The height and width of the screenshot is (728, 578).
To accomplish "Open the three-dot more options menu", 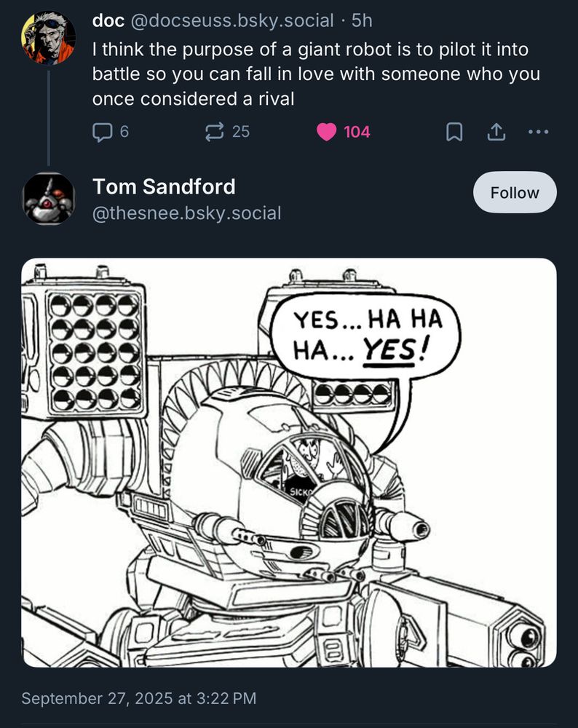I will point(538,132).
